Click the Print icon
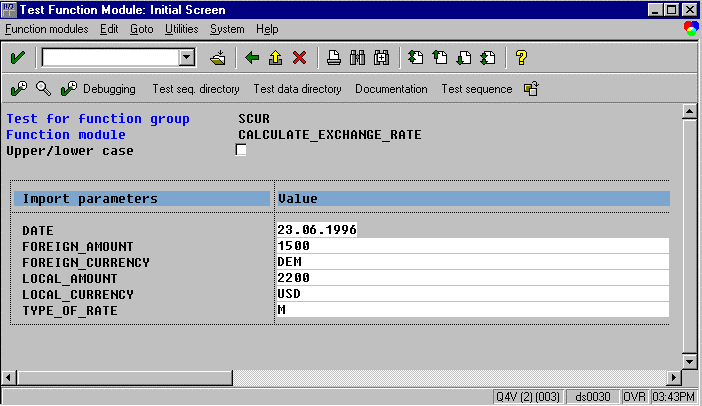The image size is (702, 406). point(334,58)
